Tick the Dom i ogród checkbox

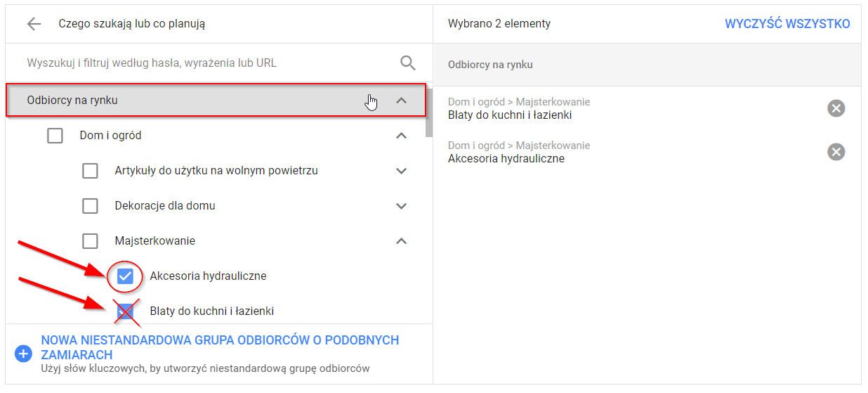[x=55, y=136]
